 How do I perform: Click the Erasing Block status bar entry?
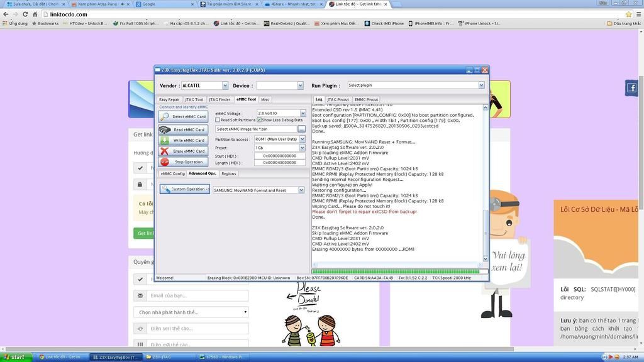pos(231,278)
